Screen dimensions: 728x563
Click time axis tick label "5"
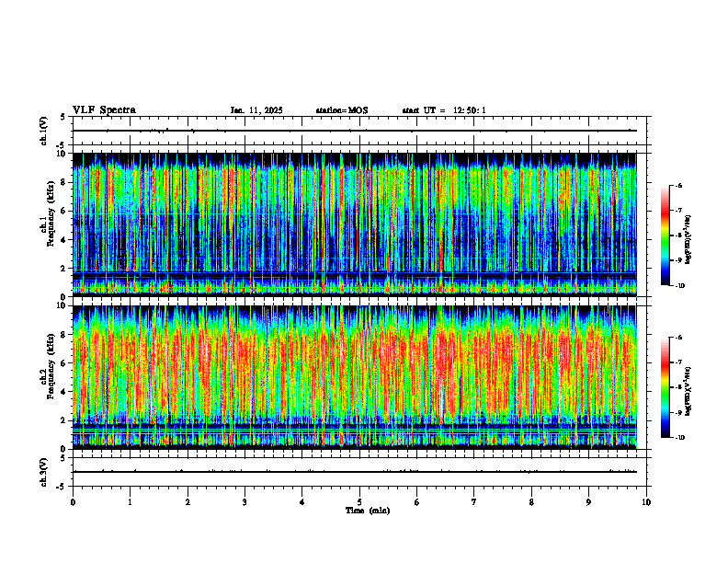click(x=359, y=502)
